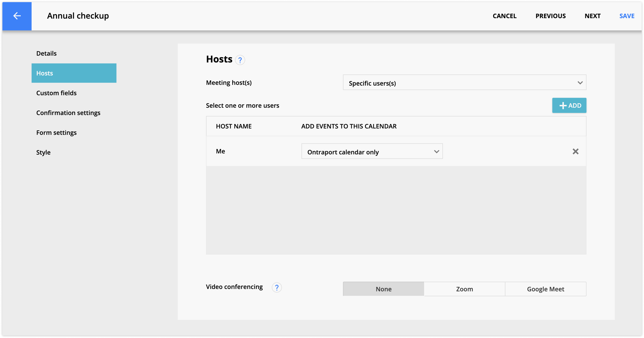Click PREVIOUS in the header
644x338 pixels.
tap(550, 16)
